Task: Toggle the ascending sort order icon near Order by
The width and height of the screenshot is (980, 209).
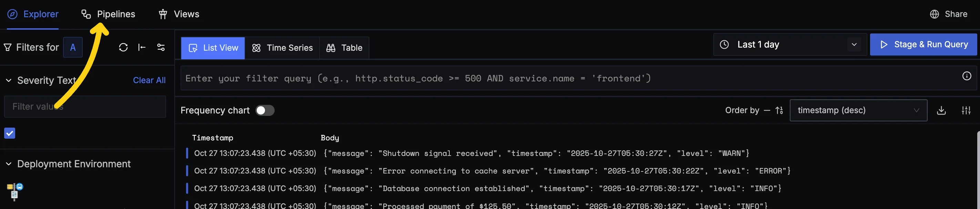Action: click(778, 110)
